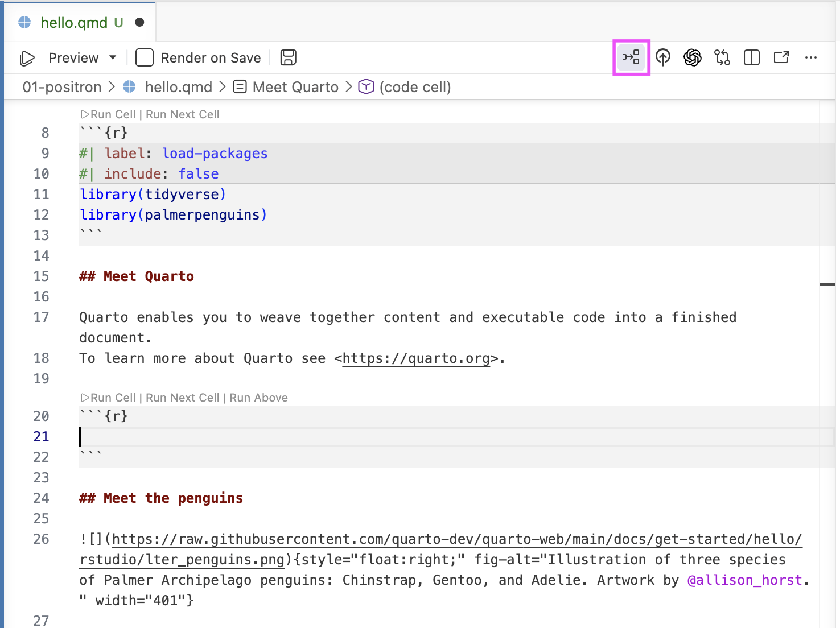Click the library(palmerpenguins) line
This screenshot has width=840, height=628.
point(173,215)
